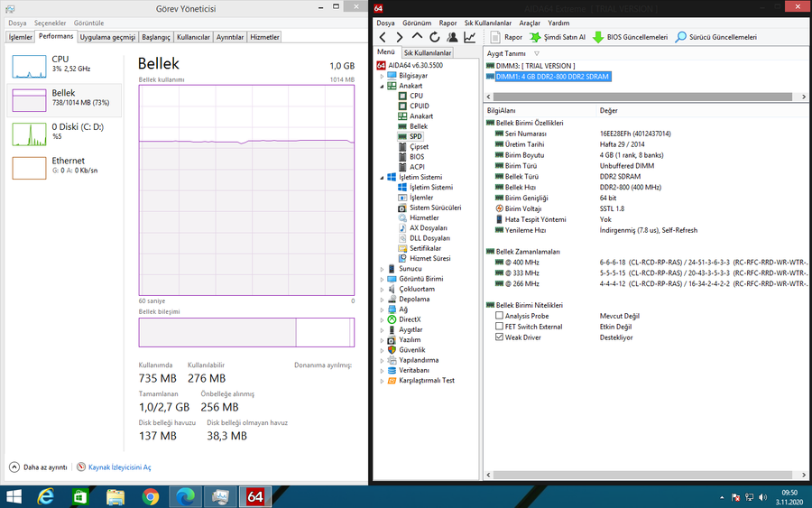812x508 pixels.
Task: Open the AIDA64 Sık Kullanılanlar menu
Action: point(488,23)
